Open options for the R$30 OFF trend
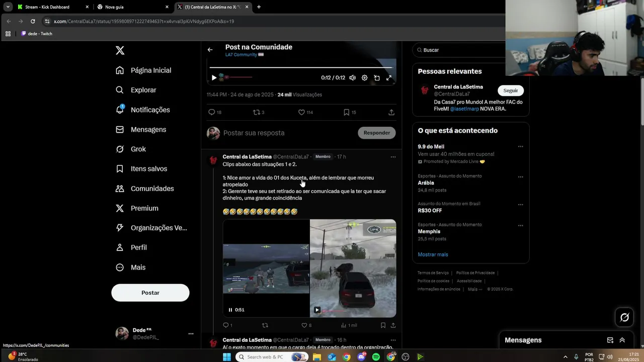Image resolution: width=644 pixels, height=362 pixels. 520,205
